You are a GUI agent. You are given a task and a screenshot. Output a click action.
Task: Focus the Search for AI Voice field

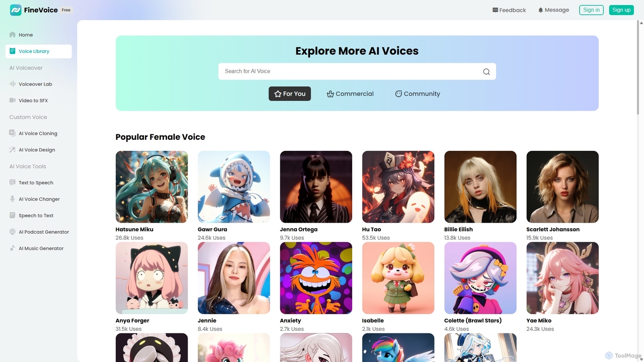coord(357,71)
